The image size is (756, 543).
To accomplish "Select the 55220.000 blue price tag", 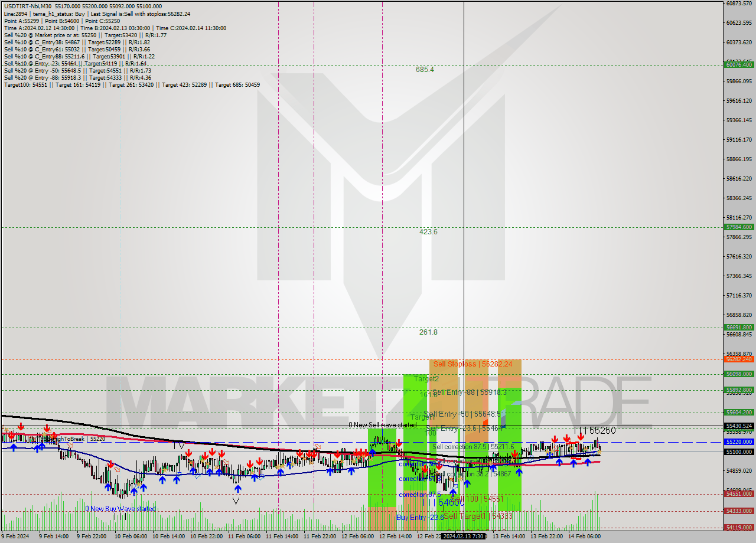I will tap(739, 441).
